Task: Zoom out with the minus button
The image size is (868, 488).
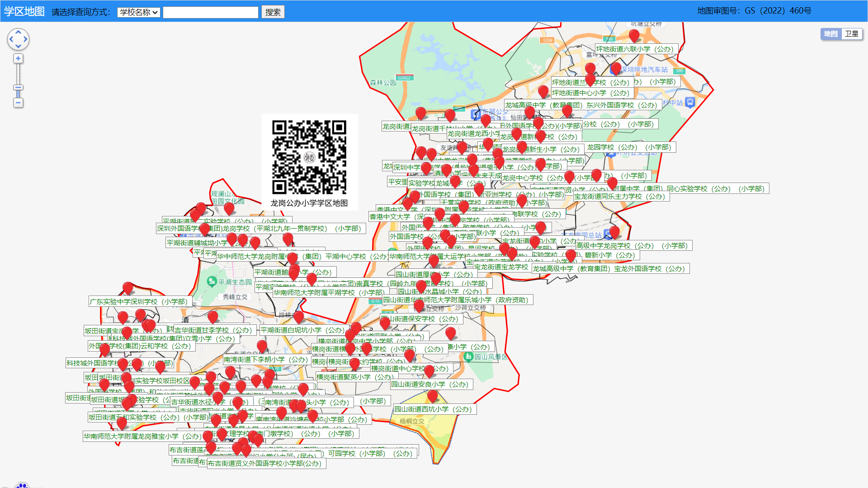Action: (18, 103)
